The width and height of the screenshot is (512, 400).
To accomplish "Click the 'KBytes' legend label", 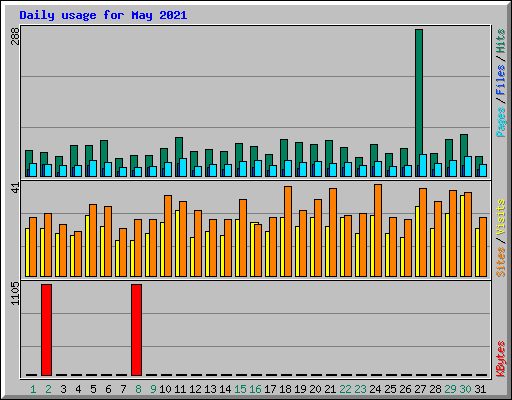I will [x=501, y=359].
